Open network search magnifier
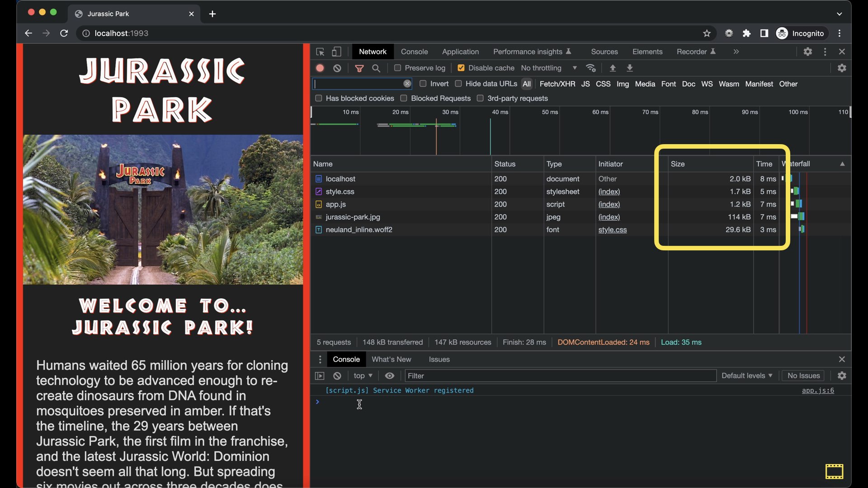 tap(376, 68)
